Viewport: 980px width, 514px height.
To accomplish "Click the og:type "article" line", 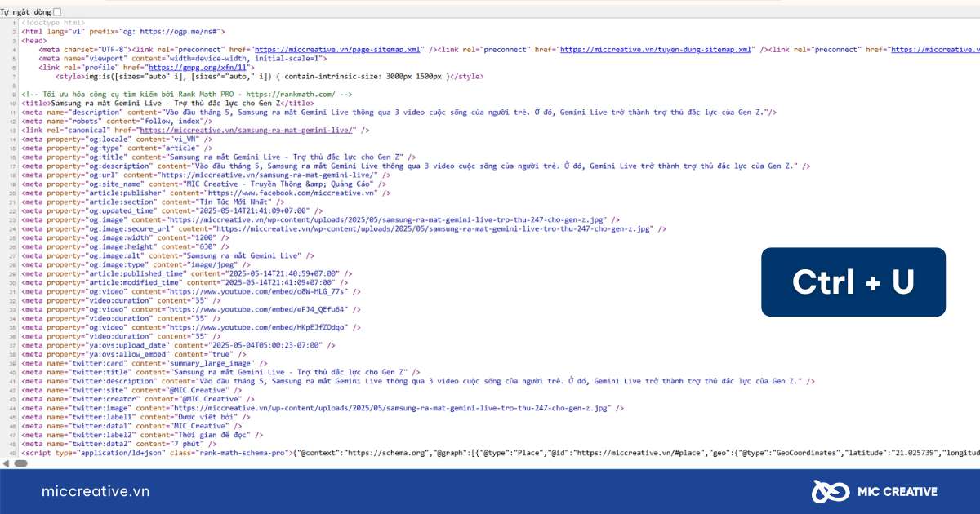I will [x=117, y=148].
